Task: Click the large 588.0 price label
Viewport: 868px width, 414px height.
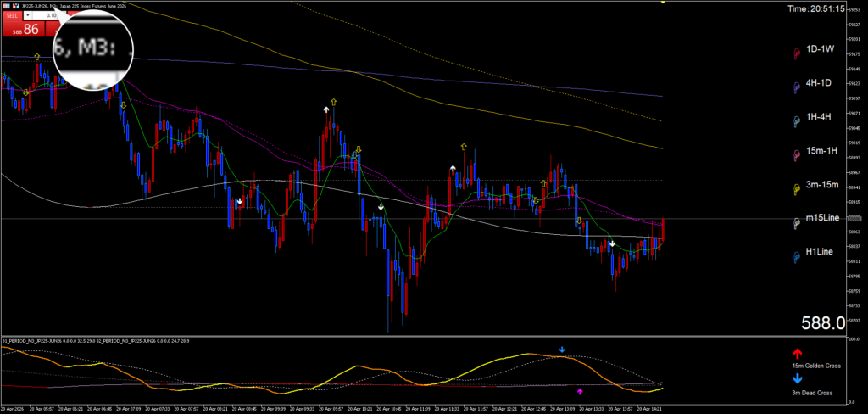Action: (x=823, y=322)
